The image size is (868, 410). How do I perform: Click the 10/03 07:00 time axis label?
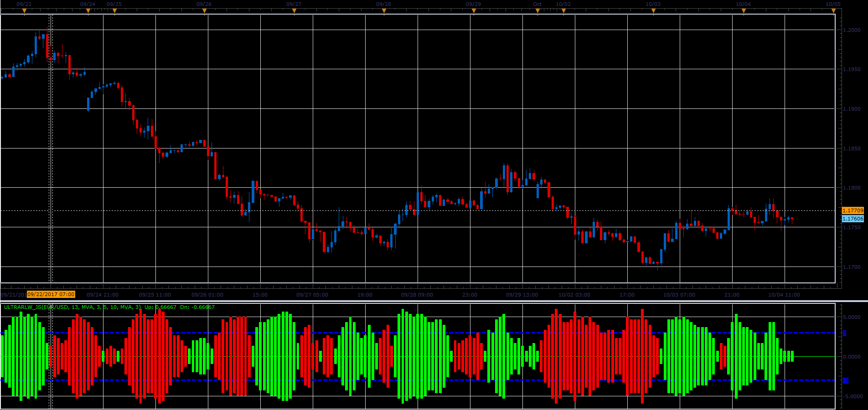pos(679,295)
